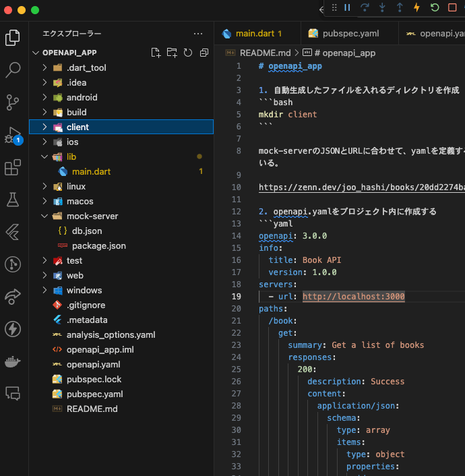Collapse the mock-server folder
The width and height of the screenshot is (465, 476).
pyautogui.click(x=44, y=216)
